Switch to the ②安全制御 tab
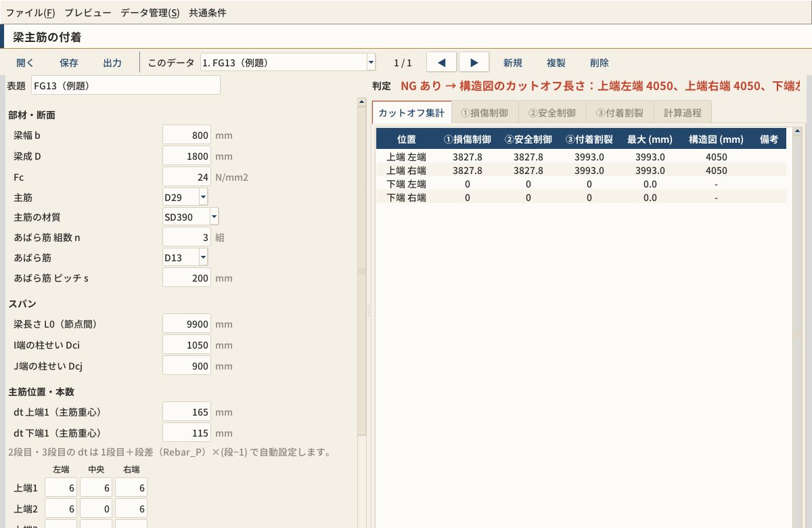The image size is (812, 528). point(552,113)
